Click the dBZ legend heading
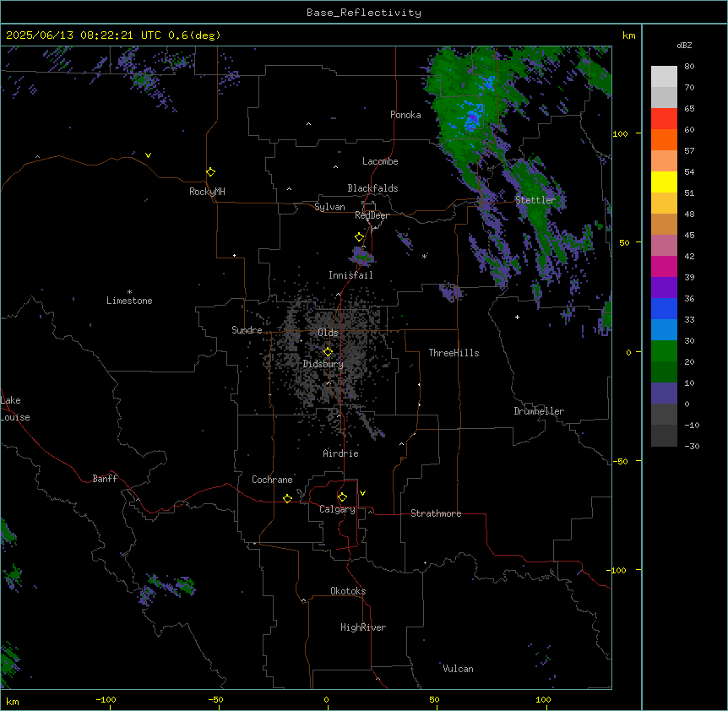This screenshot has width=728, height=711. pyautogui.click(x=684, y=45)
